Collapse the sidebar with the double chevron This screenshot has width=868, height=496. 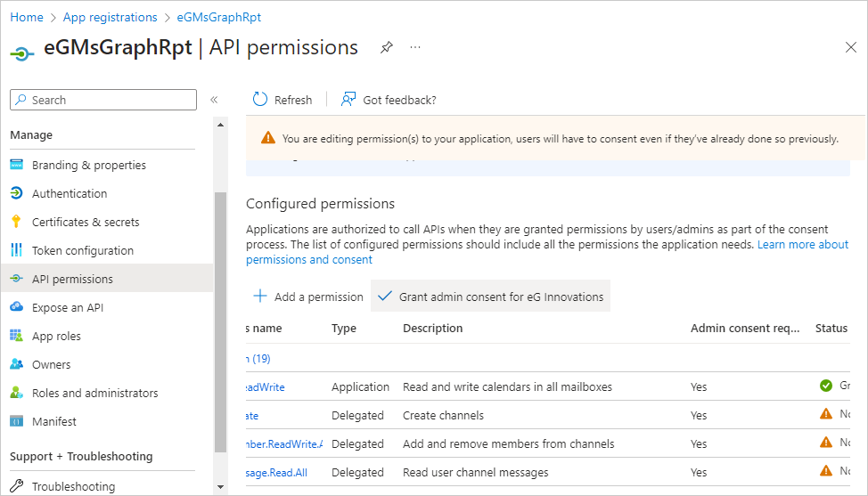pyautogui.click(x=214, y=100)
